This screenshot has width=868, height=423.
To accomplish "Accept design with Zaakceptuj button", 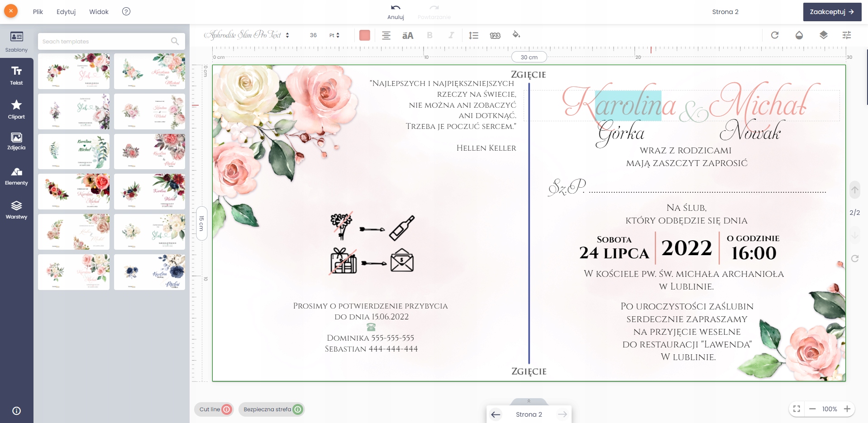I will 832,12.
